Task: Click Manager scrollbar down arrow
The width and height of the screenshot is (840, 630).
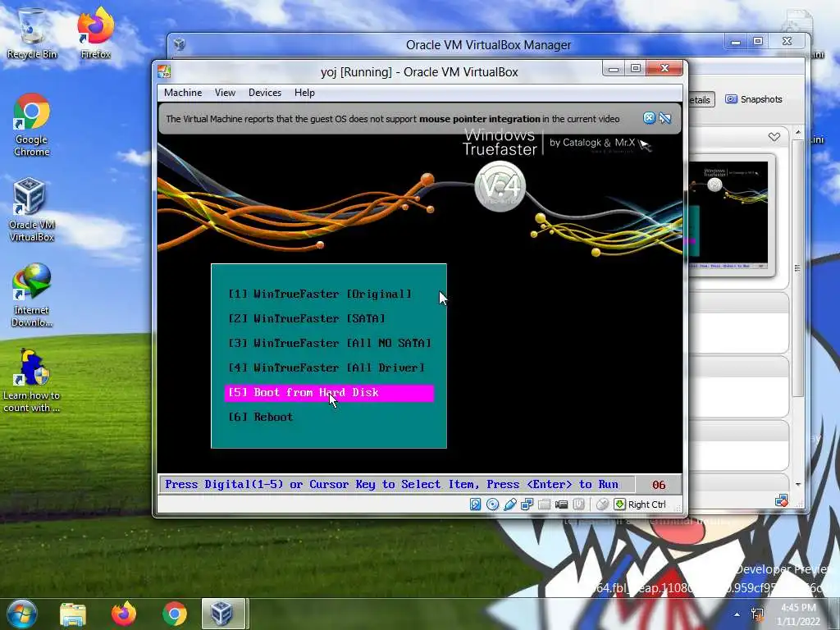Action: pyautogui.click(x=798, y=484)
